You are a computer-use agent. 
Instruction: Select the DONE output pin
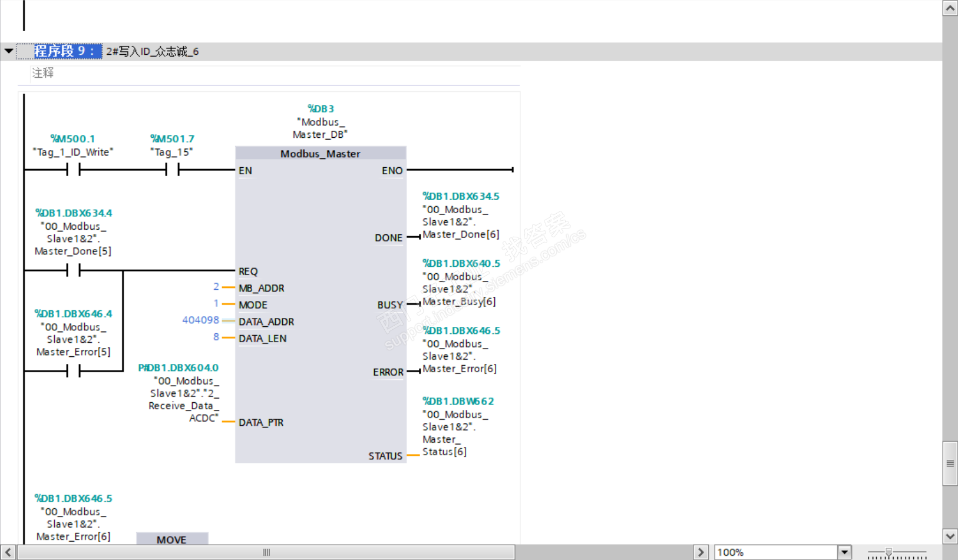click(389, 238)
